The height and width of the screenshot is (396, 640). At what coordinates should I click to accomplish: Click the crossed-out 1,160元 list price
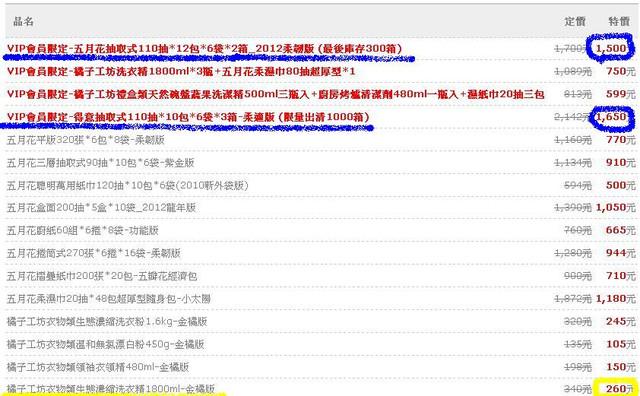click(x=573, y=140)
